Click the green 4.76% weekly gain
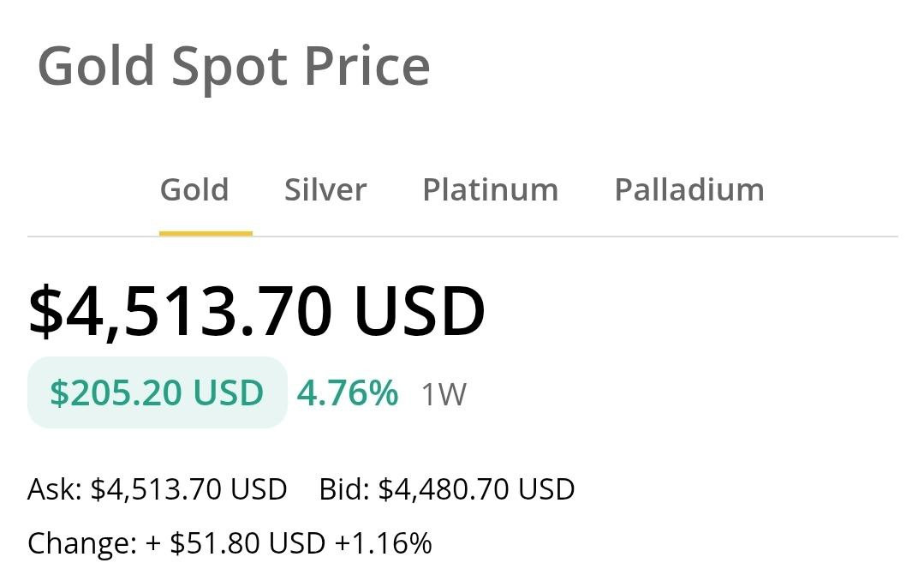The height and width of the screenshot is (587, 924). click(347, 393)
